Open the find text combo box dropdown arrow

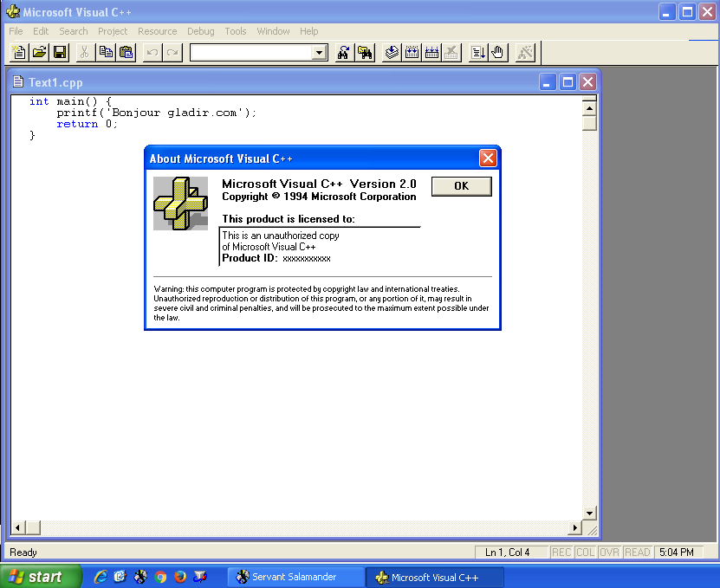(x=319, y=52)
